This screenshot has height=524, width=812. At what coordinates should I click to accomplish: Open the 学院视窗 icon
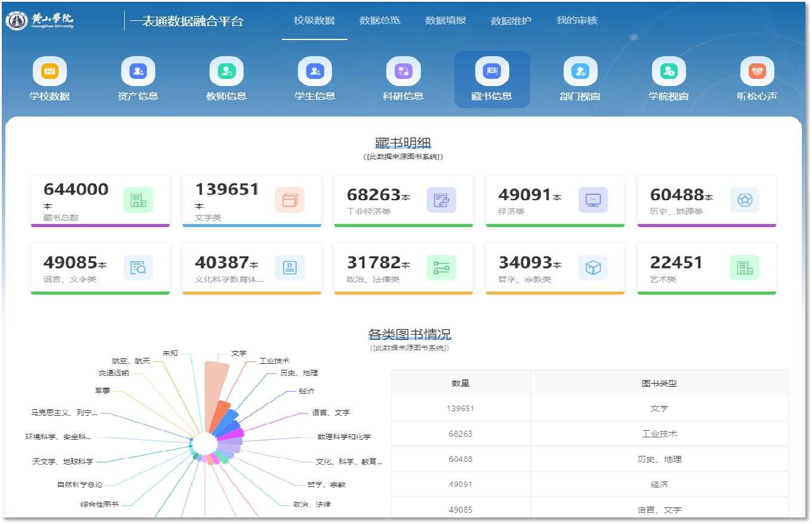669,71
